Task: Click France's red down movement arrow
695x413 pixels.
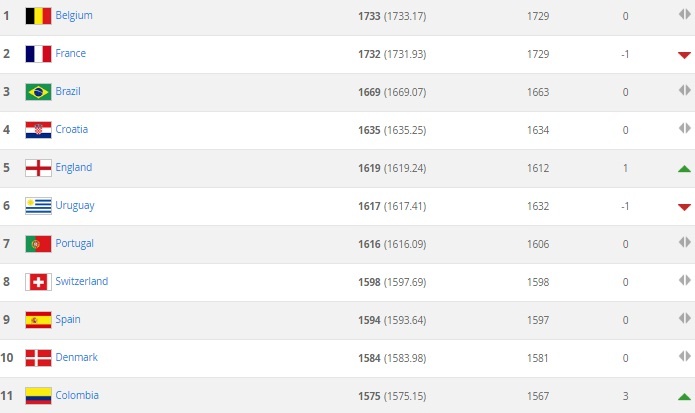Action: point(684,55)
